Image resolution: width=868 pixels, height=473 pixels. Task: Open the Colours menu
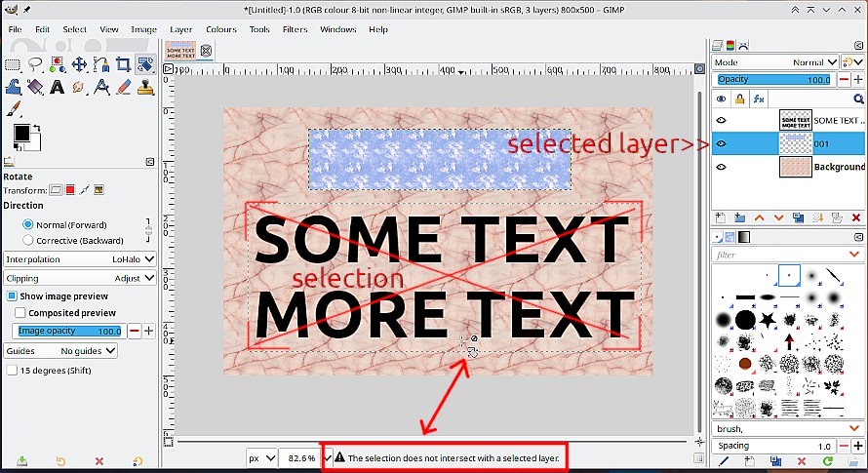[x=220, y=29]
